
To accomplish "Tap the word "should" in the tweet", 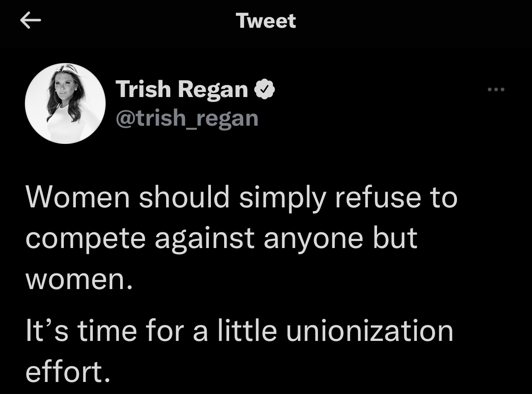I will click(x=184, y=197).
